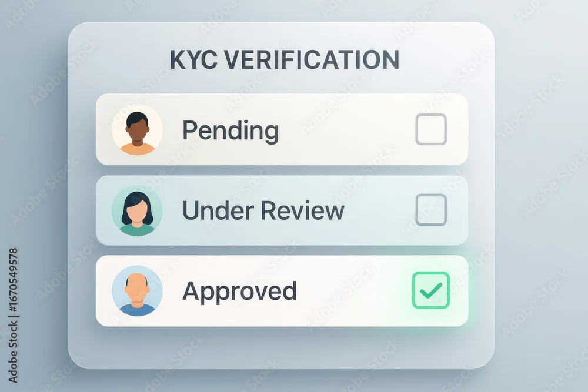Check the Under Review checkbox
The image size is (588, 392).
coord(431,209)
